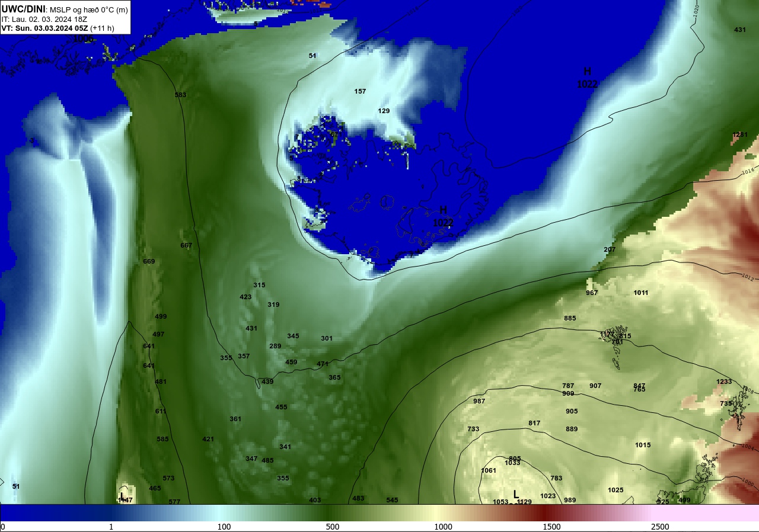This screenshot has height=532, width=759.
Task: Click the height value 1061
Action: point(489,470)
